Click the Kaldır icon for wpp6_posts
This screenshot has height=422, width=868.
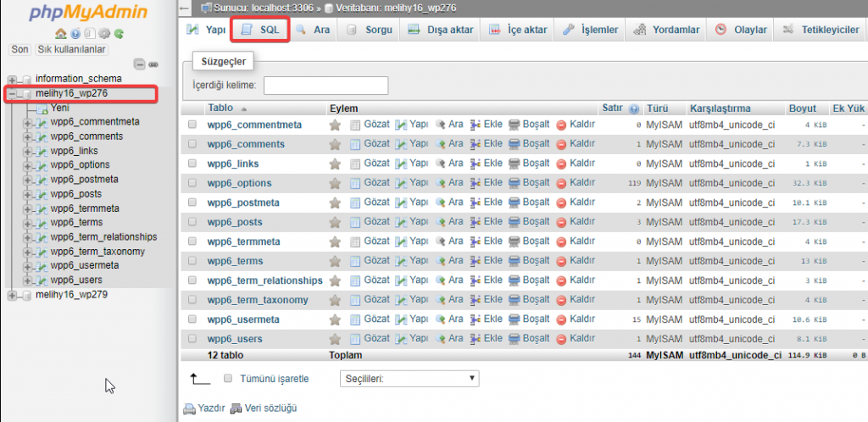(x=562, y=222)
